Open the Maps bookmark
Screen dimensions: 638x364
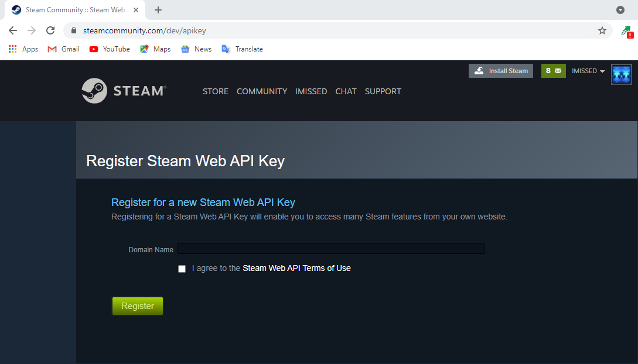(155, 49)
